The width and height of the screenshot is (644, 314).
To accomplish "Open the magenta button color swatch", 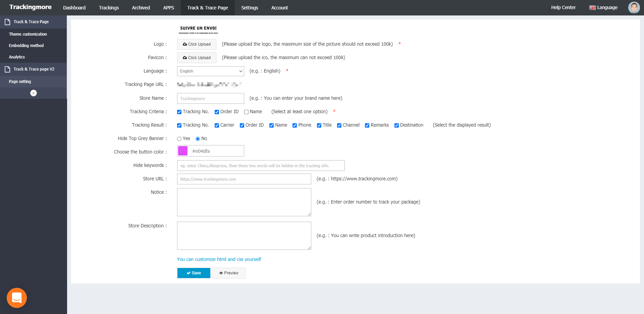I will click(x=183, y=151).
